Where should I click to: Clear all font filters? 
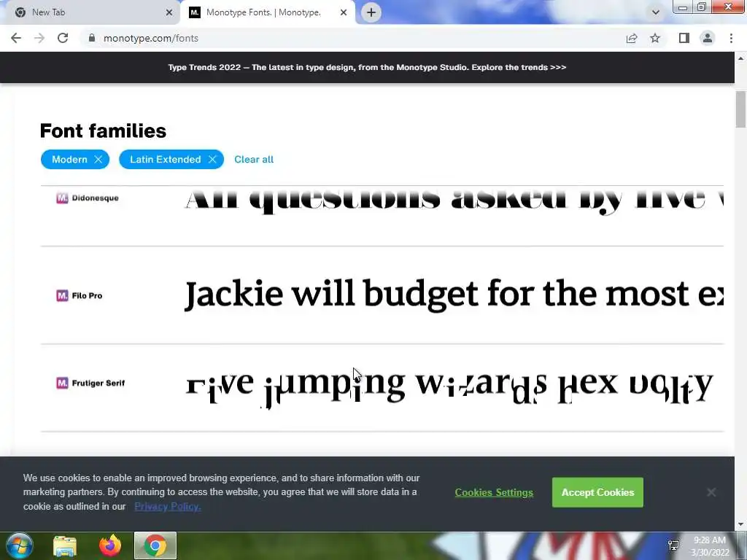(x=254, y=160)
